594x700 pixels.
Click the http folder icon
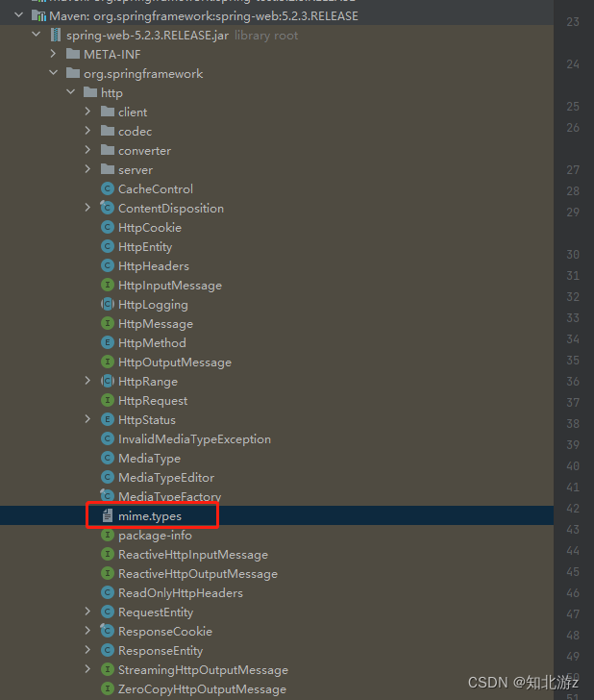pyautogui.click(x=90, y=92)
